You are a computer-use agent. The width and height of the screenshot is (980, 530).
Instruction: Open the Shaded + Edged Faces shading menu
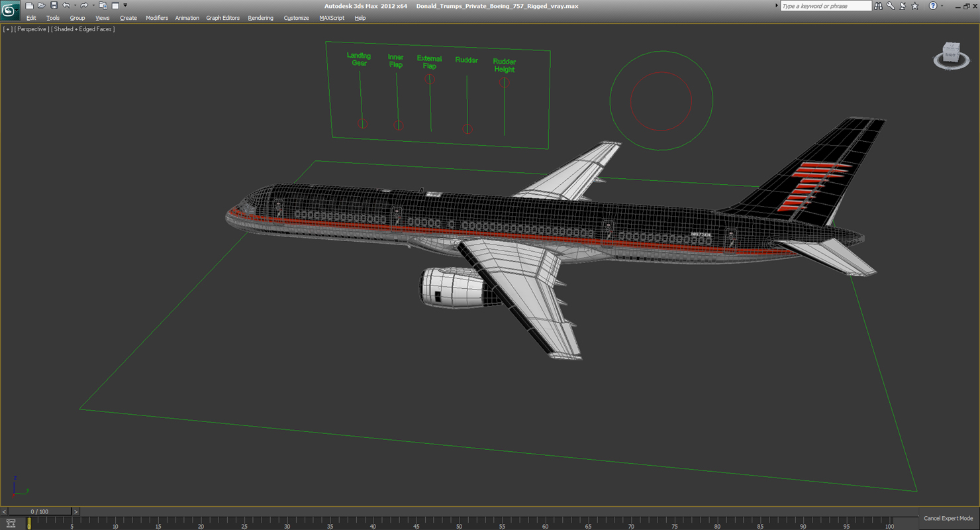click(83, 29)
